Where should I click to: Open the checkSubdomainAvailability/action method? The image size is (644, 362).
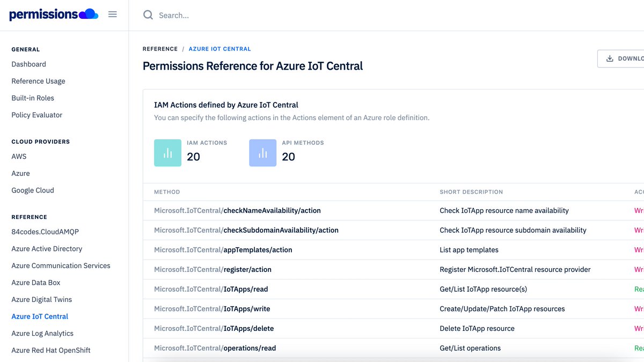246,230
